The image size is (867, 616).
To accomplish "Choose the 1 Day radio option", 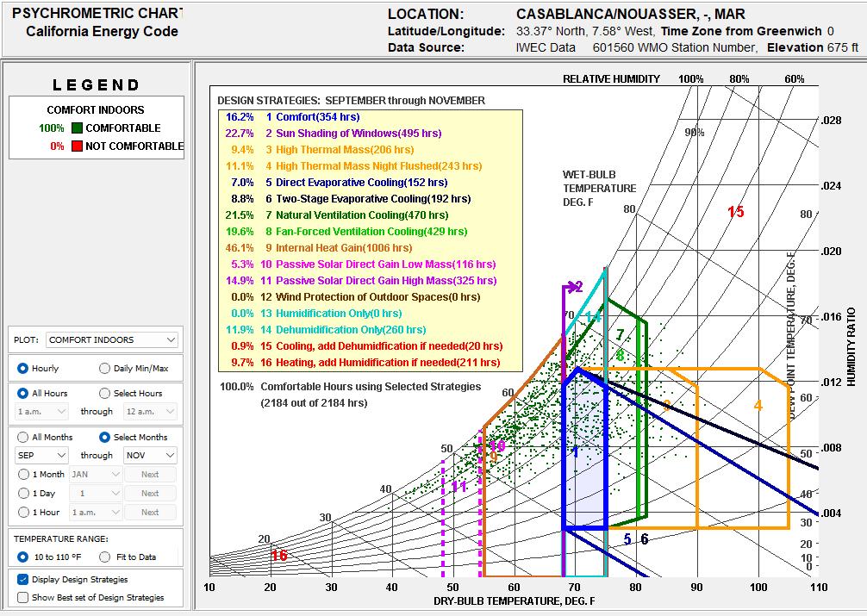I will [23, 494].
